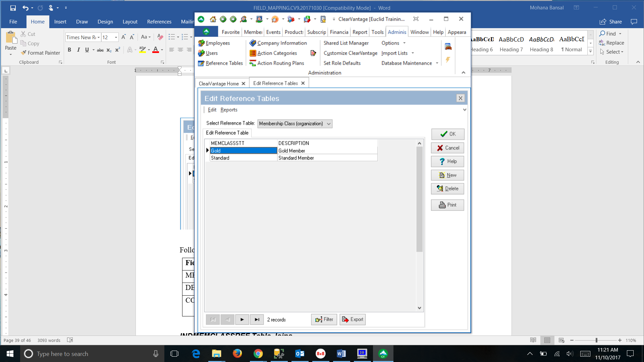Click the database server icon in ClearVantage ribbon
The height and width of the screenshot is (362, 644).
click(448, 46)
